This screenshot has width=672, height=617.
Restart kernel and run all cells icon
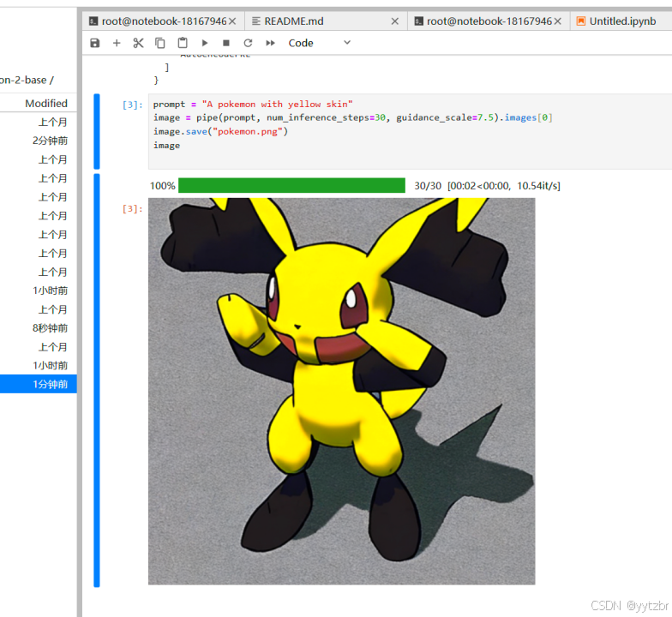[x=271, y=43]
